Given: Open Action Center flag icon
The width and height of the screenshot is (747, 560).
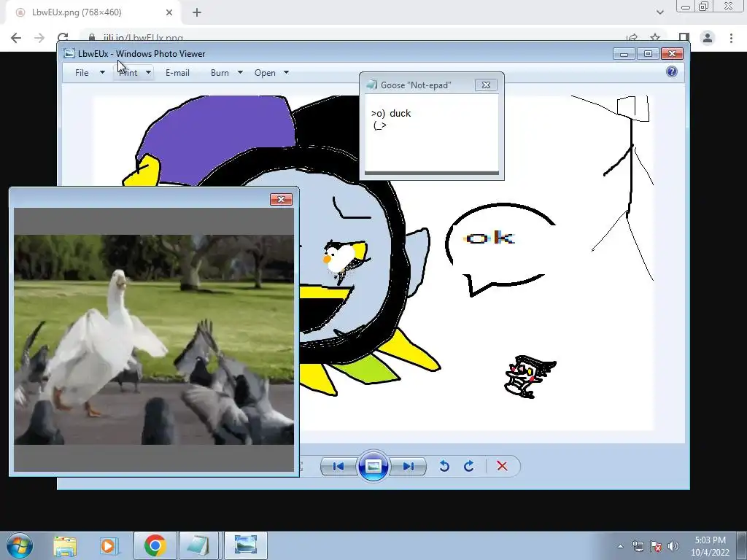Looking at the screenshot, I should coord(656,546).
